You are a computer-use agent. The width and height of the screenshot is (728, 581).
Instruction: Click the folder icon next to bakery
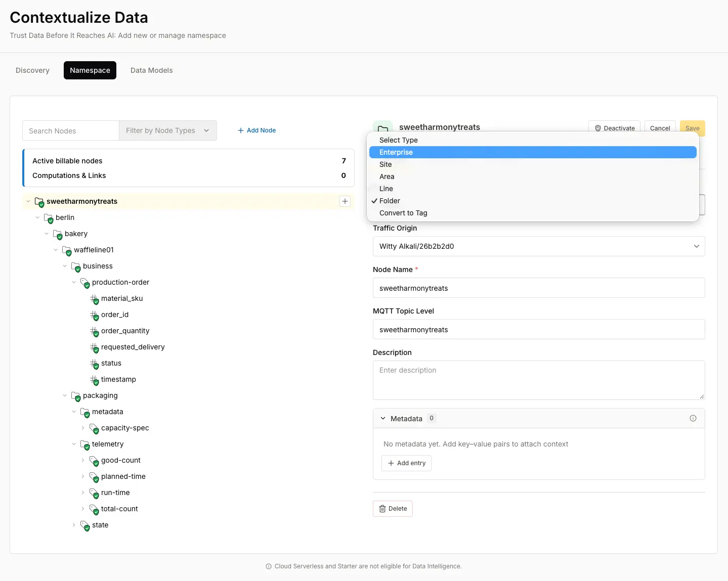click(x=57, y=234)
